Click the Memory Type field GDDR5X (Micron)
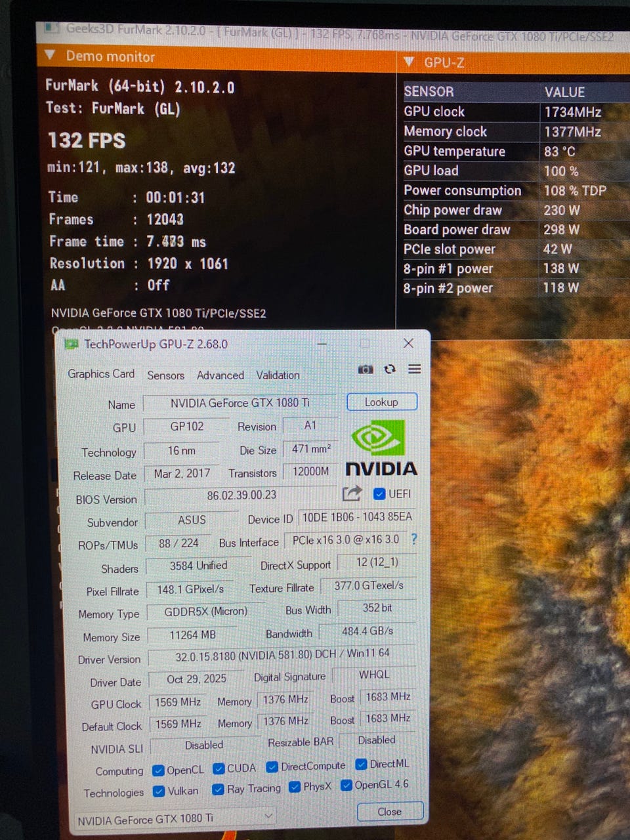 [x=206, y=611]
